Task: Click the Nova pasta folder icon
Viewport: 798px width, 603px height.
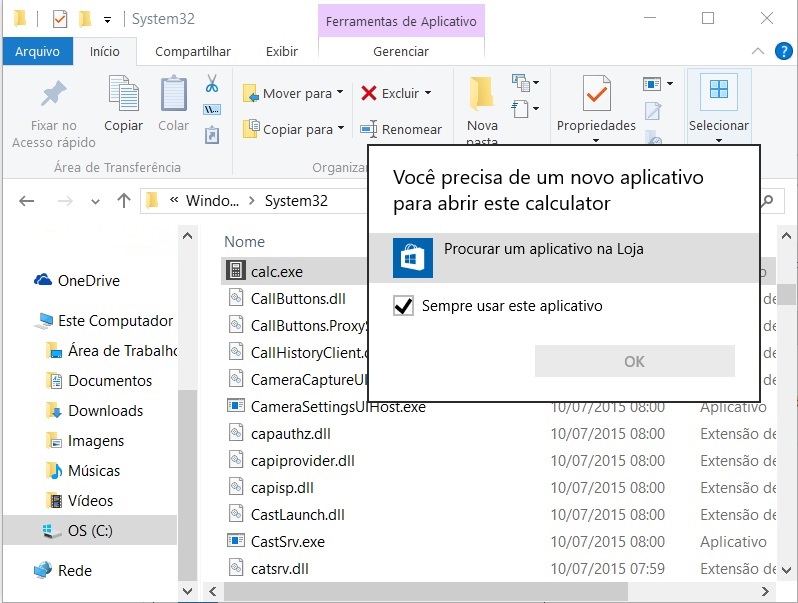Action: coord(481,94)
